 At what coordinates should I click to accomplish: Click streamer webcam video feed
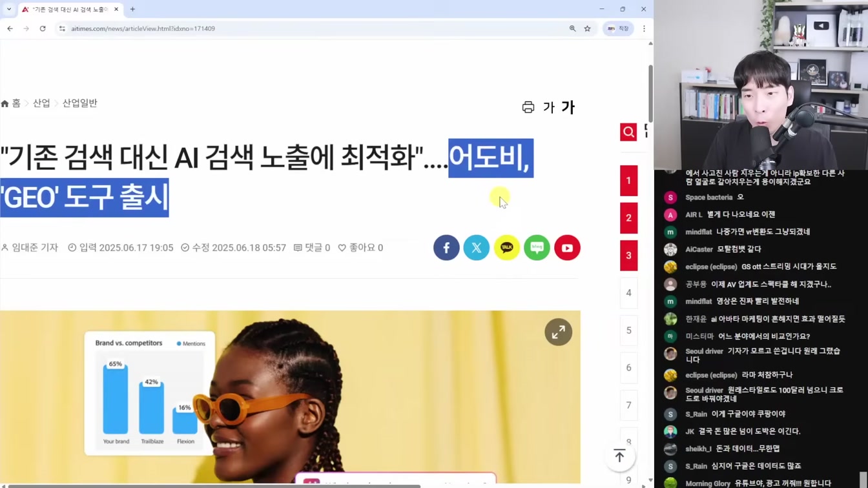[x=761, y=84]
